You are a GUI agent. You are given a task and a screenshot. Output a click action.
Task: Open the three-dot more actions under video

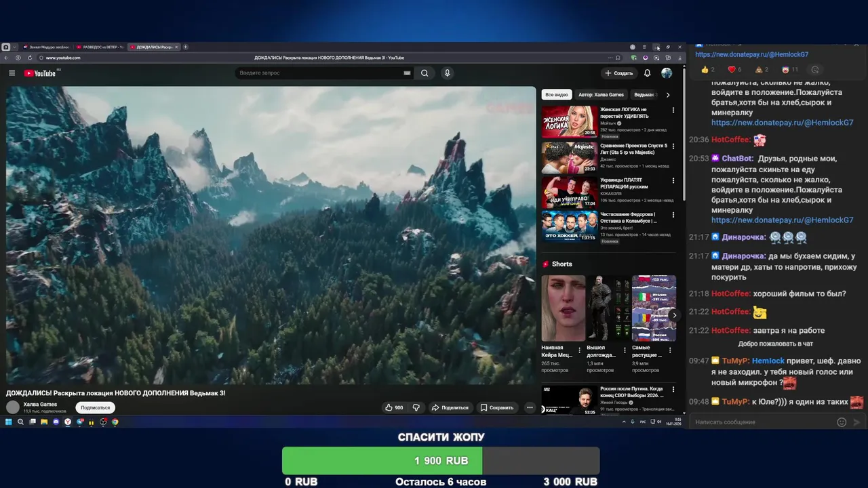click(x=530, y=407)
